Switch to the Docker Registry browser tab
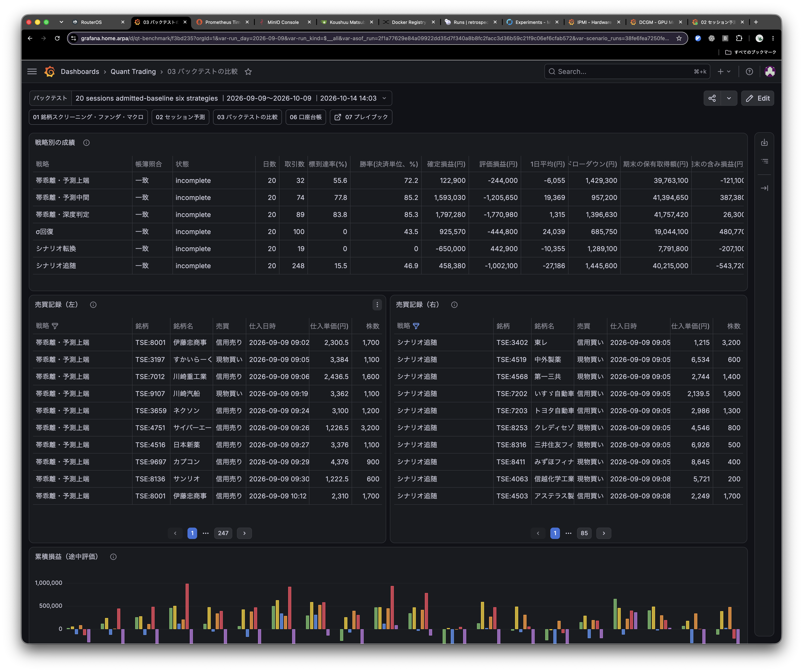Viewport: 803px width, 672px height. [409, 22]
